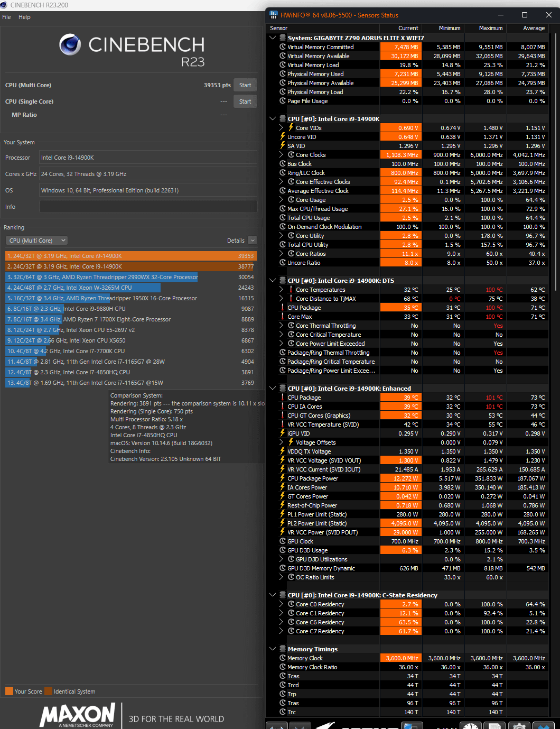Click the chip icon of System GIGABYTE Z790 group
The height and width of the screenshot is (729, 560).
click(x=283, y=38)
